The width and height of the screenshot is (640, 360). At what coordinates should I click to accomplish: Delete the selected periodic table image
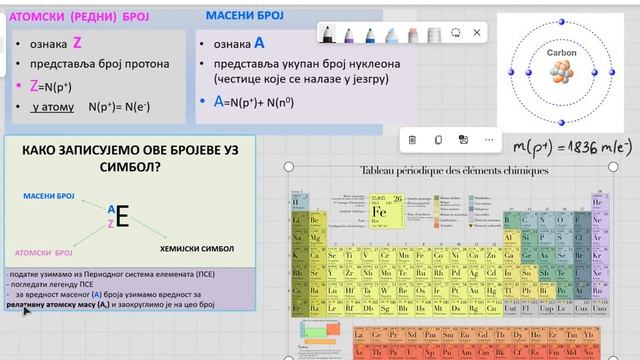click(412, 140)
